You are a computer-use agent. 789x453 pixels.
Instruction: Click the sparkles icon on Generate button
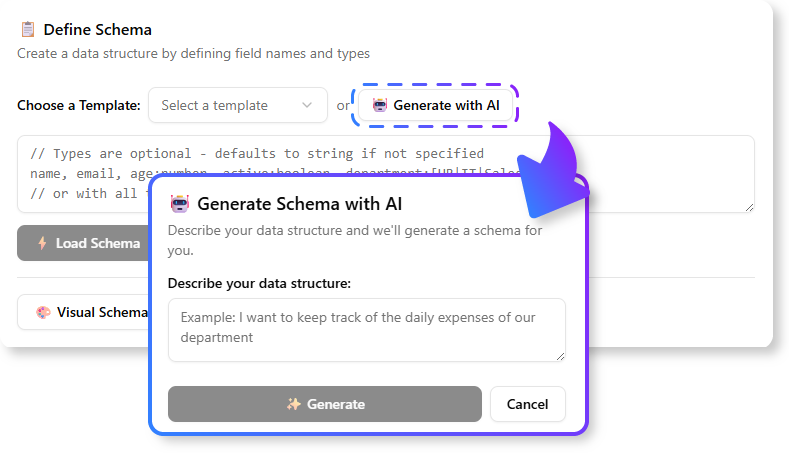(294, 404)
